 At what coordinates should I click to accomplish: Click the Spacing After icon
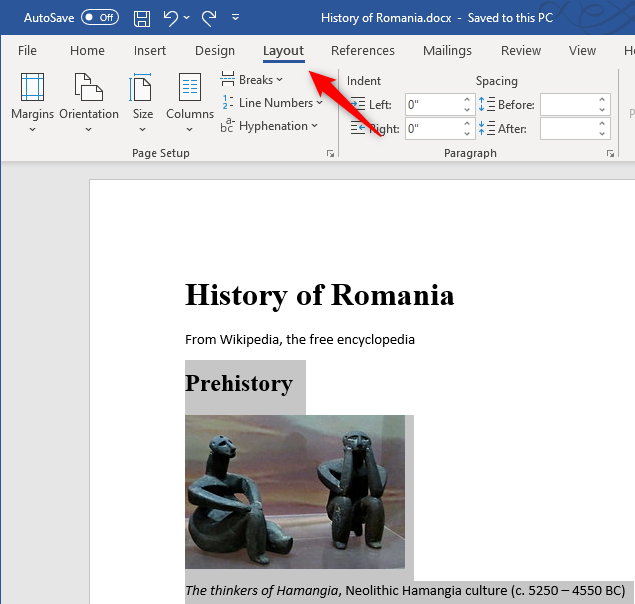click(486, 128)
